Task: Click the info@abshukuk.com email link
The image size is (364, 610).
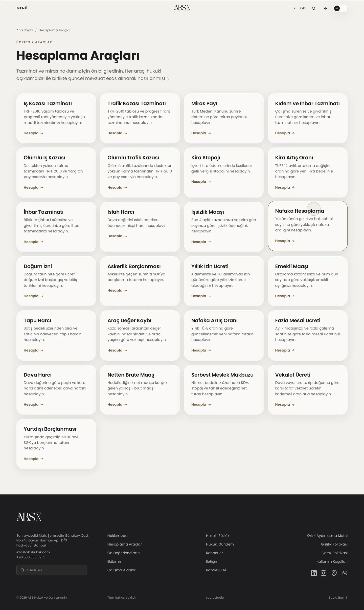Action: point(33,552)
